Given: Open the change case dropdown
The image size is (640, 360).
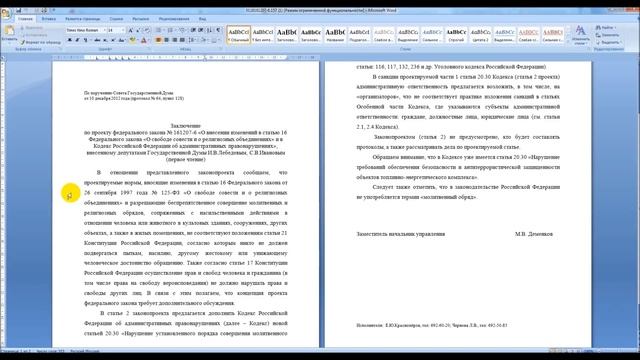Looking at the screenshot, I should (x=122, y=40).
